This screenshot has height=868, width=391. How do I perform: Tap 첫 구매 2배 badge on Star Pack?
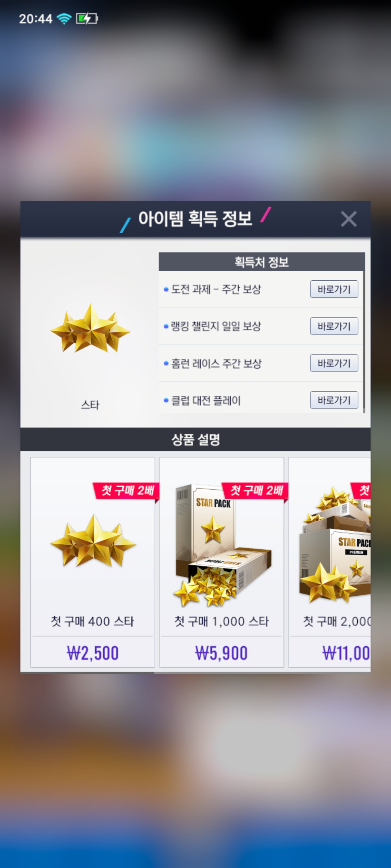coord(256,491)
